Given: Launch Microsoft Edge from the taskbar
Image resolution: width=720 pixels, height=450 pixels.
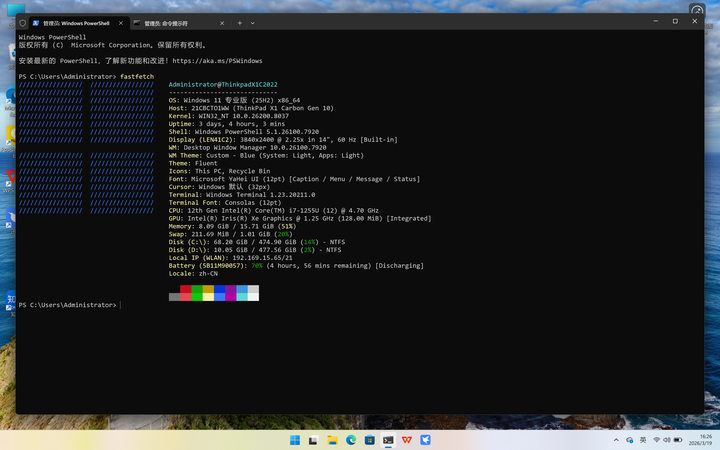Looking at the screenshot, I should (x=351, y=440).
